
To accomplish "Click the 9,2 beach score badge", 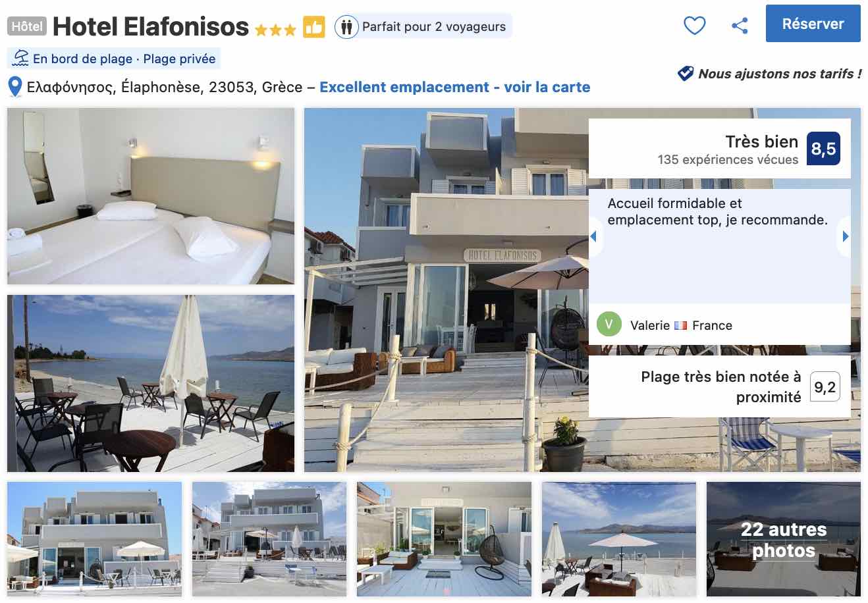I will [x=825, y=386].
